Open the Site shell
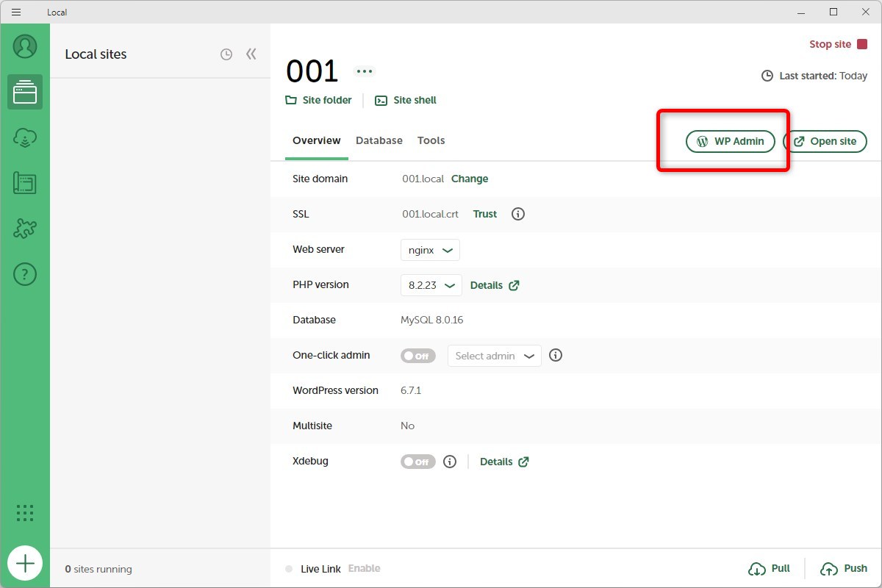Screen dimensions: 882x588 pos(406,100)
